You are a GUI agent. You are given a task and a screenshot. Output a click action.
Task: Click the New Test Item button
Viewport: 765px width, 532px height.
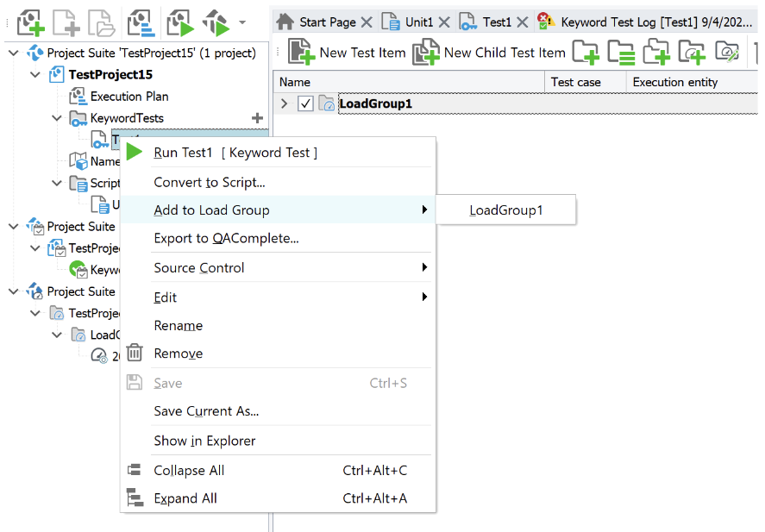click(x=347, y=53)
